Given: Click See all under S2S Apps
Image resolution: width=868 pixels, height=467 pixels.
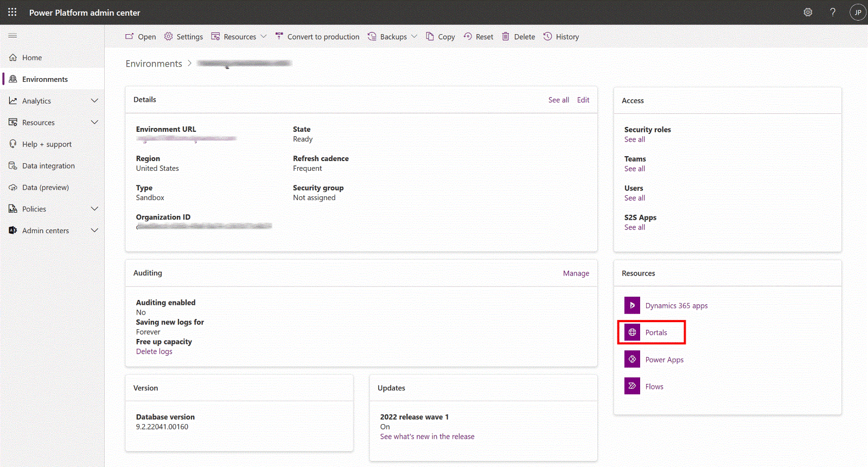Looking at the screenshot, I should 635,227.
